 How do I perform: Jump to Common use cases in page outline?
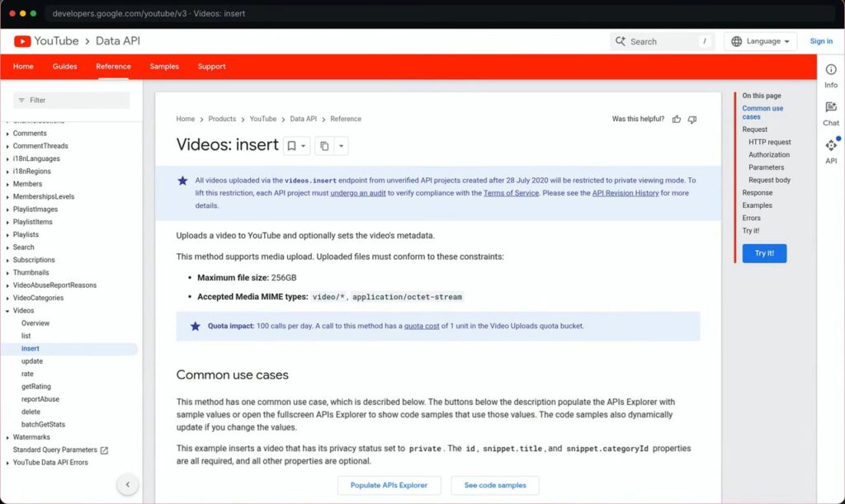coord(762,112)
